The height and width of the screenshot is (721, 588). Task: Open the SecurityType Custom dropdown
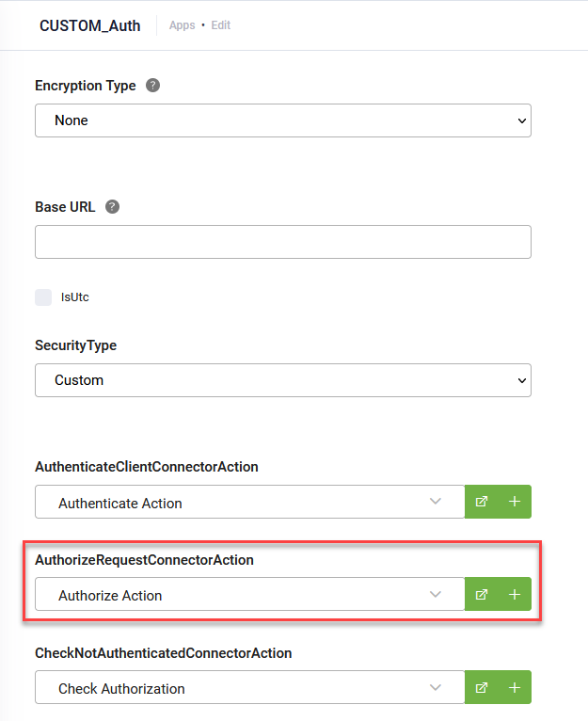point(282,380)
